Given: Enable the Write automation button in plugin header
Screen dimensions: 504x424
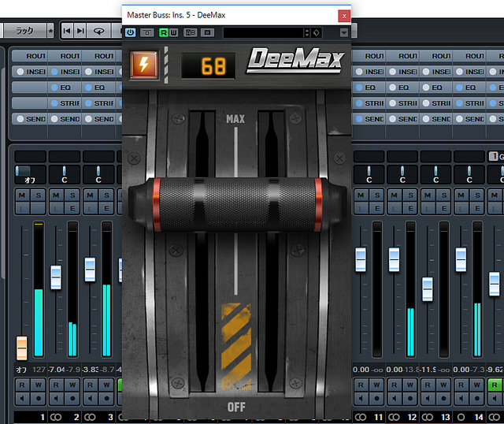Looking at the screenshot, I should click(x=174, y=32).
